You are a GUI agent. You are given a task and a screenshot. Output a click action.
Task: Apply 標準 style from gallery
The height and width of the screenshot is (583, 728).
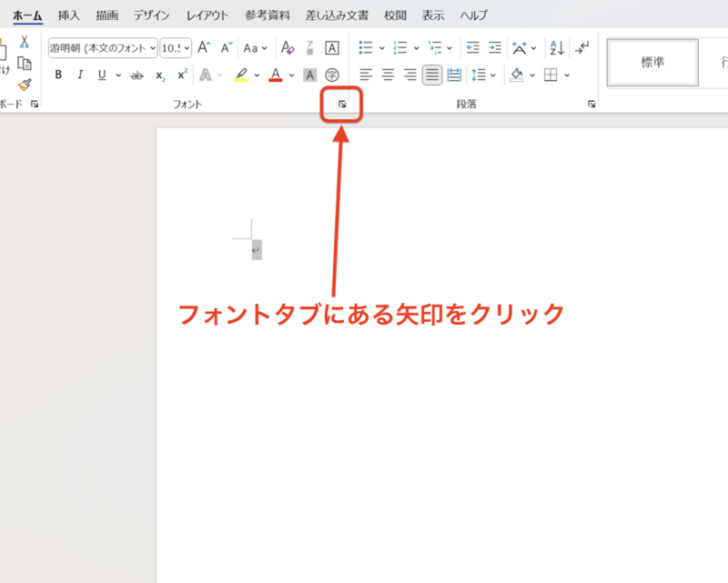(652, 62)
